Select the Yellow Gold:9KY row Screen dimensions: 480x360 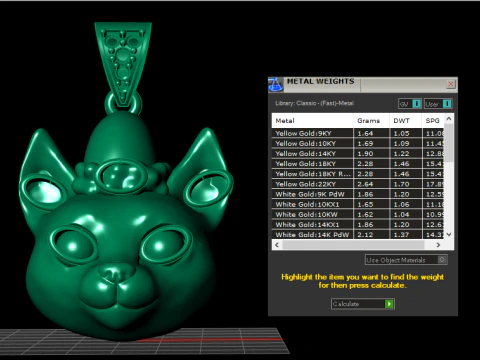[x=358, y=133]
